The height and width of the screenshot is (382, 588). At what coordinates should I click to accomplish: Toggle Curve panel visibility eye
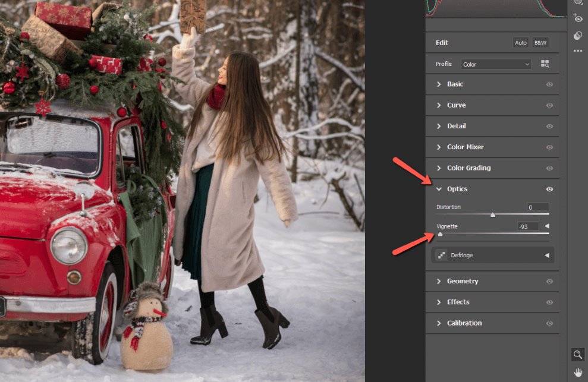[549, 105]
